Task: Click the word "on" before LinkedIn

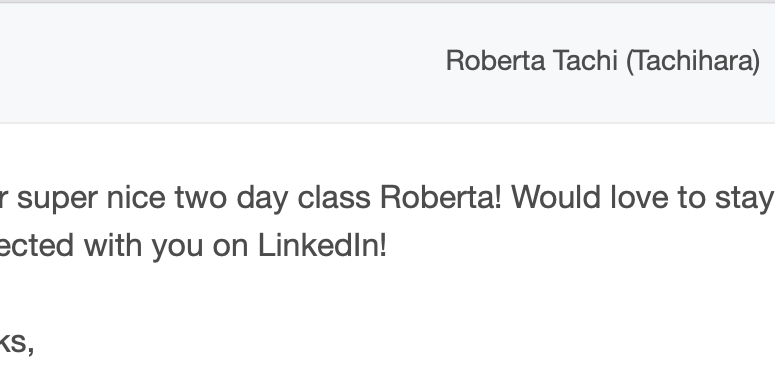Action: (230, 247)
